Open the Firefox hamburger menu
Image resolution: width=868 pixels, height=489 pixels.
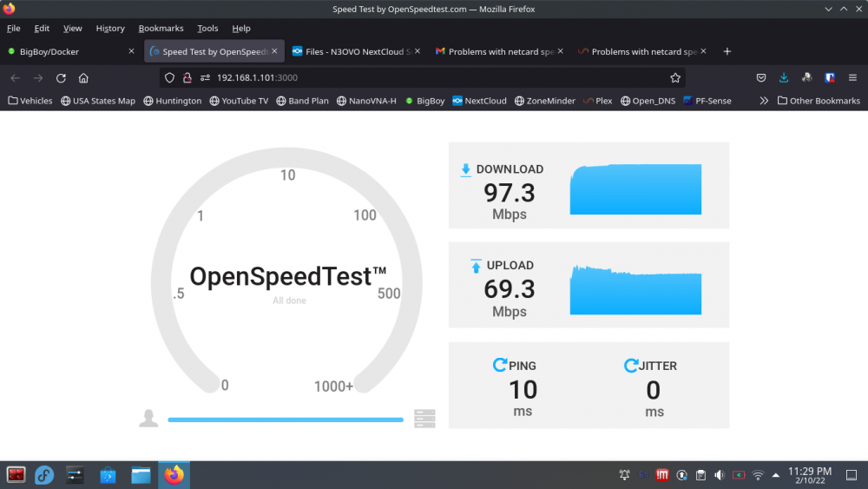click(852, 78)
